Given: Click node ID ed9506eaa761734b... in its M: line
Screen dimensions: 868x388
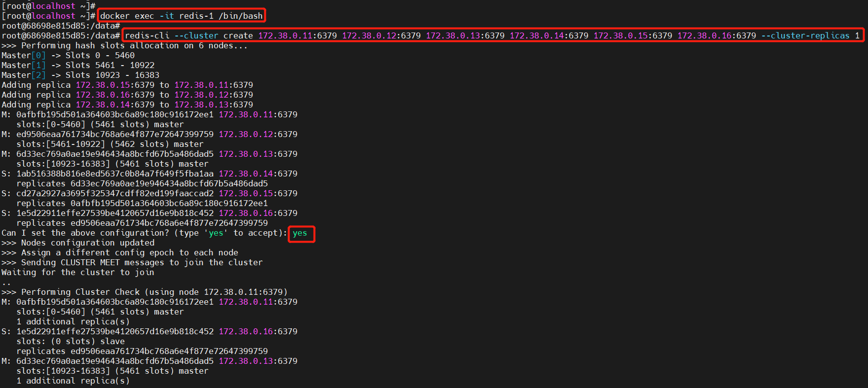Looking at the screenshot, I should pos(115,134).
